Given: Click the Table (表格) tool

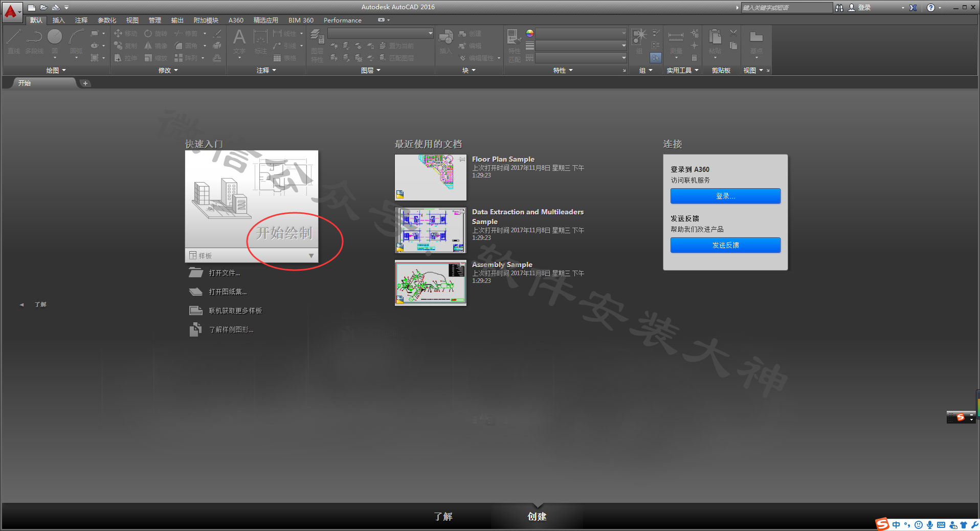Looking at the screenshot, I should click(x=285, y=58).
